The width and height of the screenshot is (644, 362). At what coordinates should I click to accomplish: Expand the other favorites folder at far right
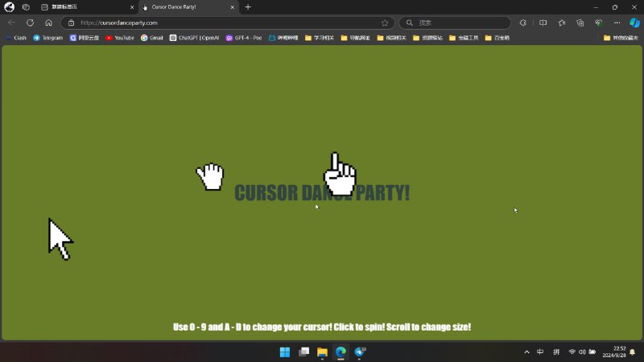pos(621,38)
